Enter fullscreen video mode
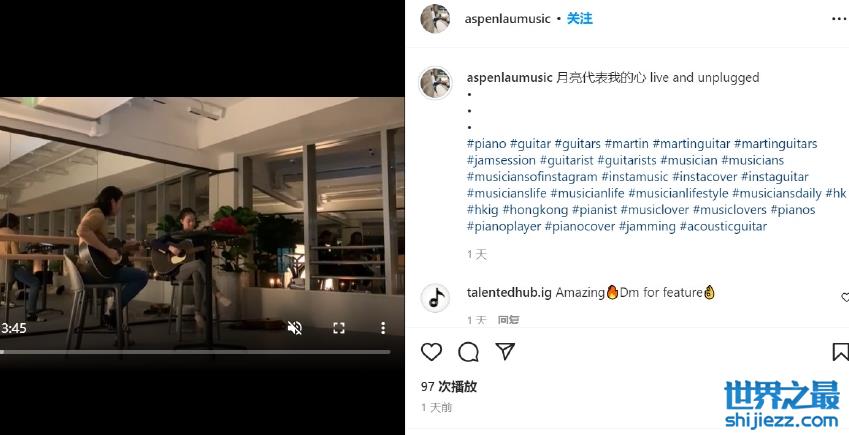This screenshot has height=435, width=849. coord(339,328)
